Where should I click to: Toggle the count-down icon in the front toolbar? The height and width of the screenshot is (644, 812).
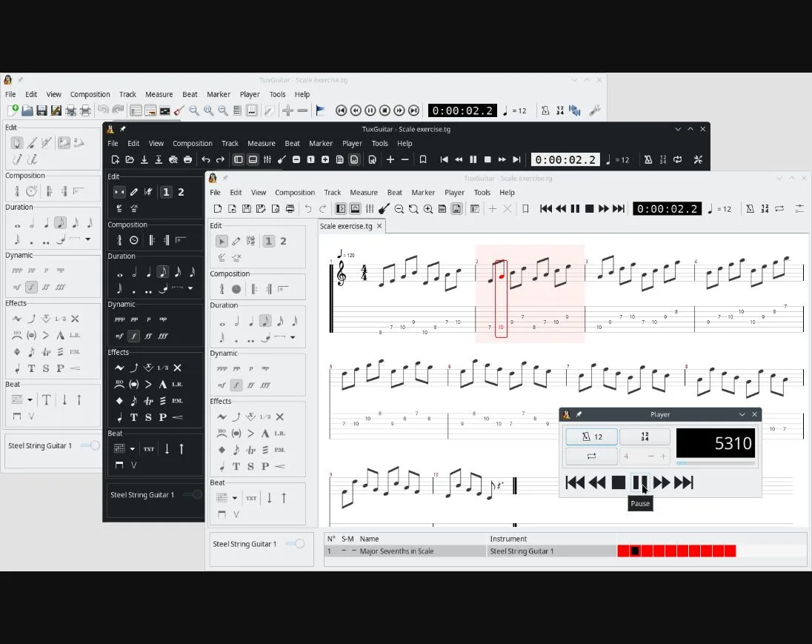(765, 209)
